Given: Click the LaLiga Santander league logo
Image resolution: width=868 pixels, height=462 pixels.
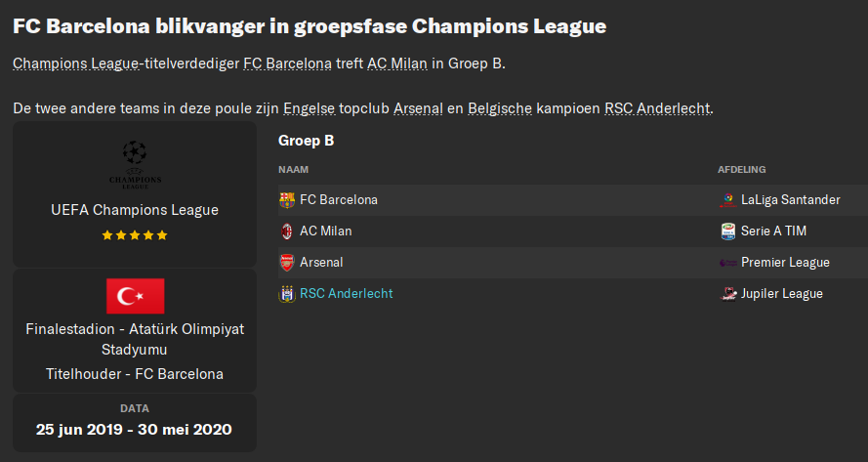Looking at the screenshot, I should tap(727, 200).
